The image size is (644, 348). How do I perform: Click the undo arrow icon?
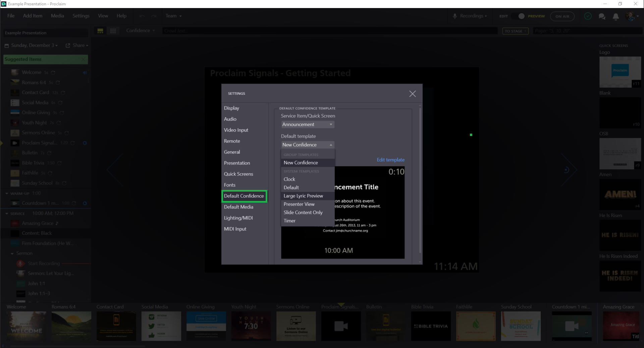pos(142,16)
